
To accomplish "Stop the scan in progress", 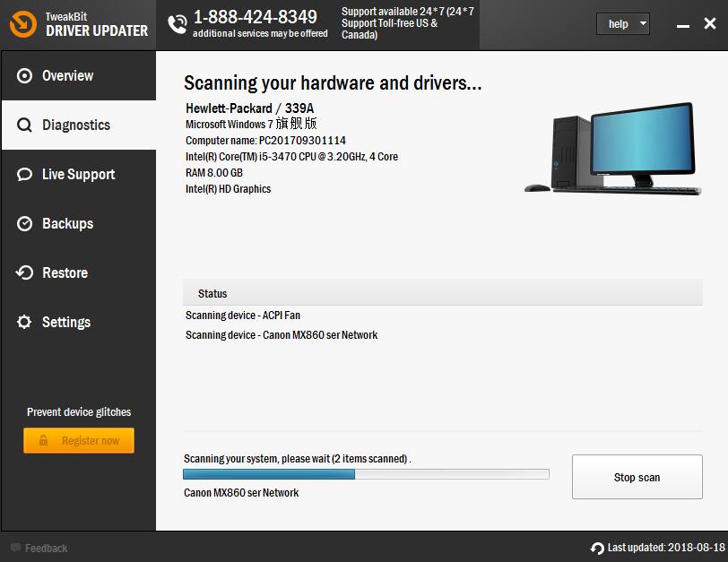I will click(x=637, y=477).
